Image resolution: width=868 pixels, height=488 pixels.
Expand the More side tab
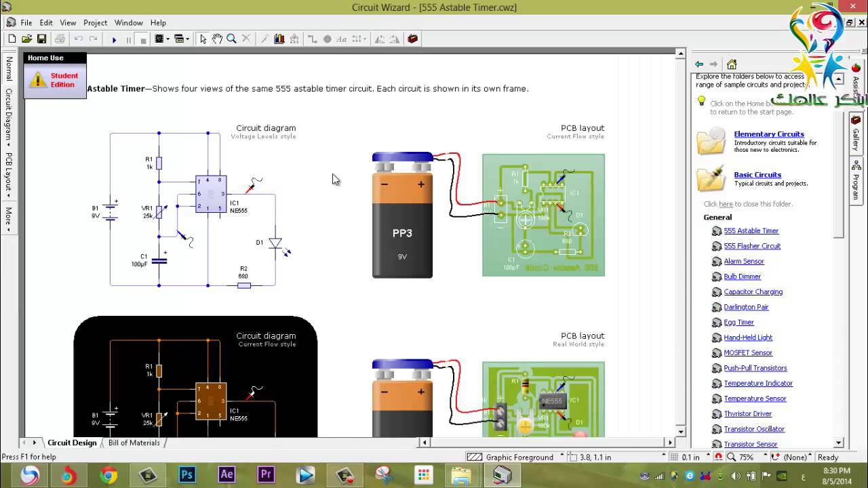coord(9,218)
